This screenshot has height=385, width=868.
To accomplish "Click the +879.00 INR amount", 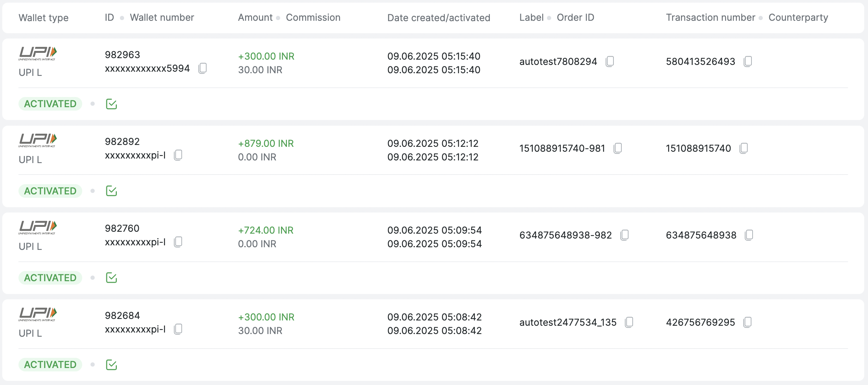I will pyautogui.click(x=266, y=143).
